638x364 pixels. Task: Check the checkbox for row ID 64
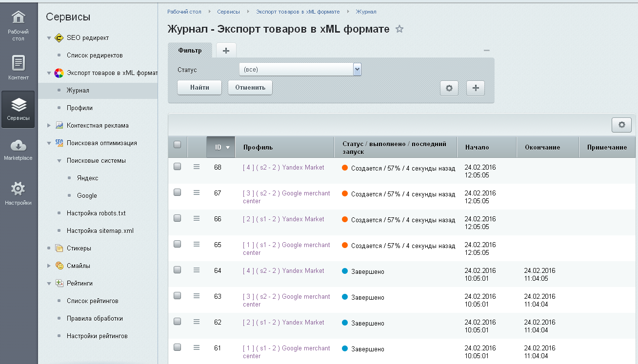pyautogui.click(x=178, y=270)
